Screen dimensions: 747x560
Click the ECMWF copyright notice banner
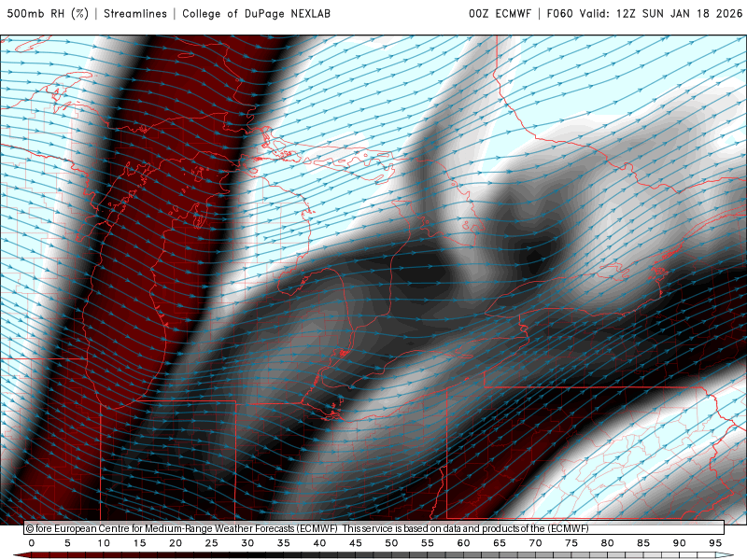click(x=374, y=528)
